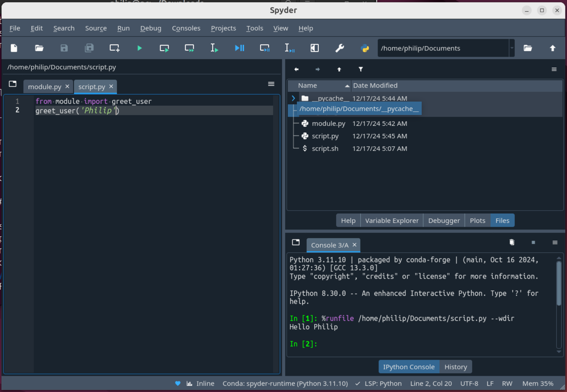Click Conda environment status bar entry

coord(285,384)
